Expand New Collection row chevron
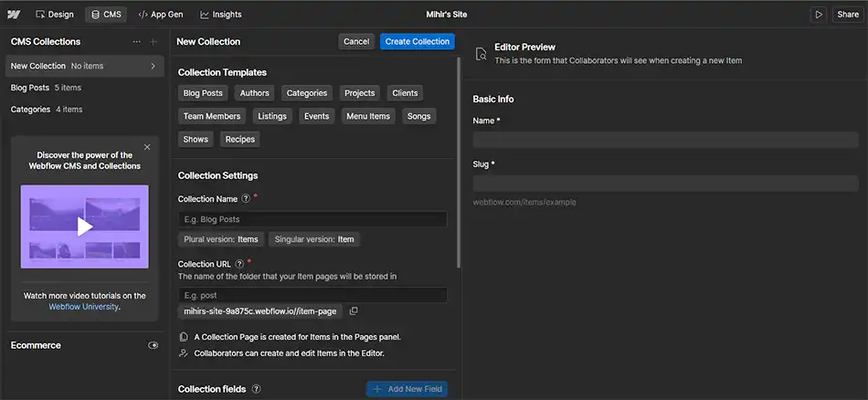The image size is (868, 400). pyautogui.click(x=153, y=66)
